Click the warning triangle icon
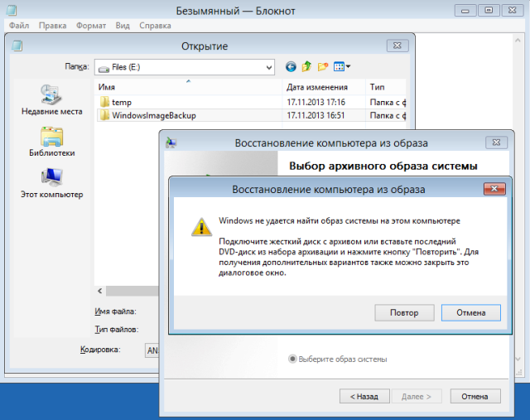Image resolution: width=530 pixels, height=420 pixels. [x=201, y=227]
